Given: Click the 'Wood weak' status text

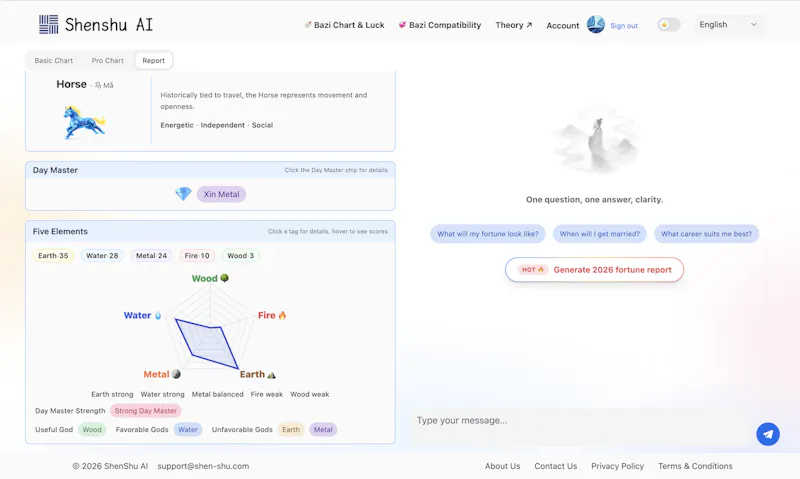Looking at the screenshot, I should pyautogui.click(x=310, y=394).
